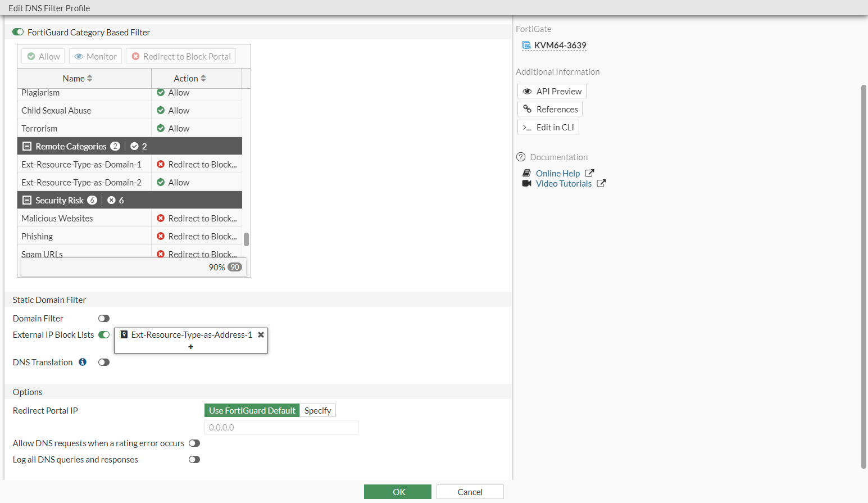Image resolution: width=868 pixels, height=503 pixels.
Task: Click the KVM64-3639 FortiGate device link
Action: pos(560,46)
